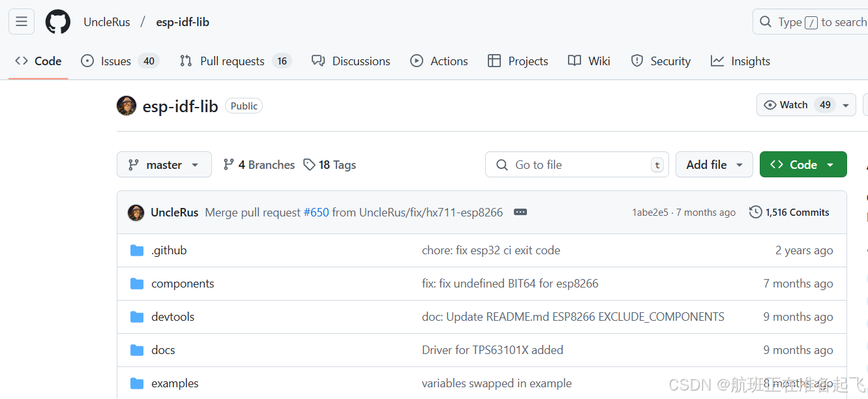Open the Insights tab
The width and height of the screenshot is (868, 399).
pyautogui.click(x=740, y=61)
